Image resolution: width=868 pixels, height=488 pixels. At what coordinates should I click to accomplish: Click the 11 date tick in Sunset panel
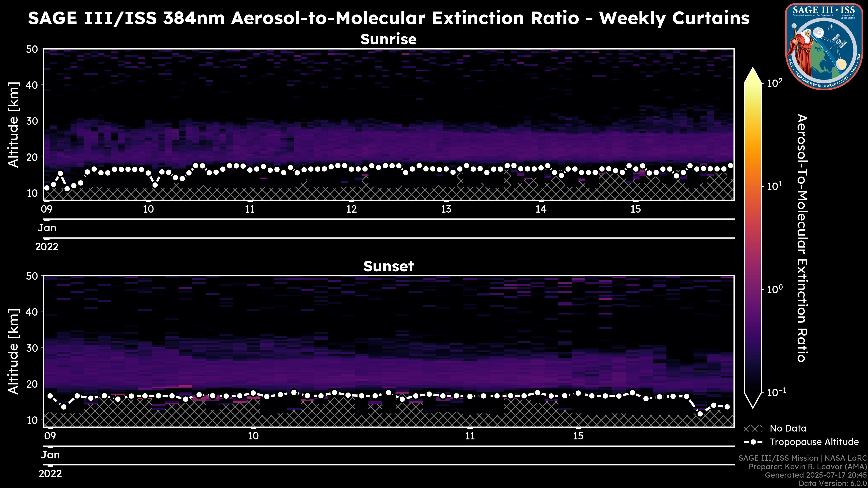pyautogui.click(x=470, y=436)
